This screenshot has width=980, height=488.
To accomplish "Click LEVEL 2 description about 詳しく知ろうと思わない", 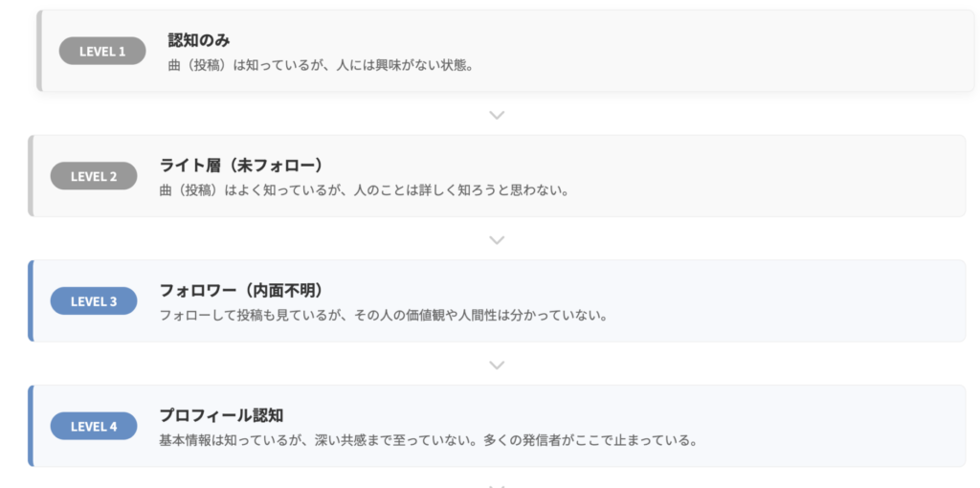I will tap(365, 190).
